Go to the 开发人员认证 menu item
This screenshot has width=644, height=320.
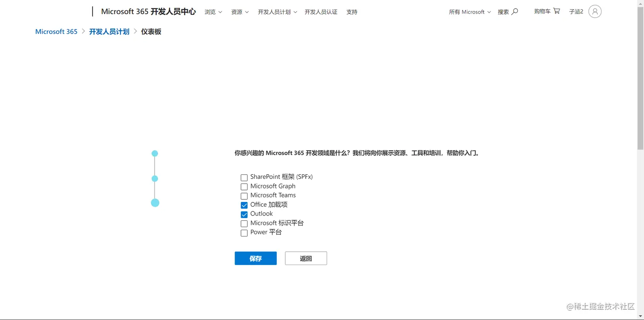(x=321, y=12)
